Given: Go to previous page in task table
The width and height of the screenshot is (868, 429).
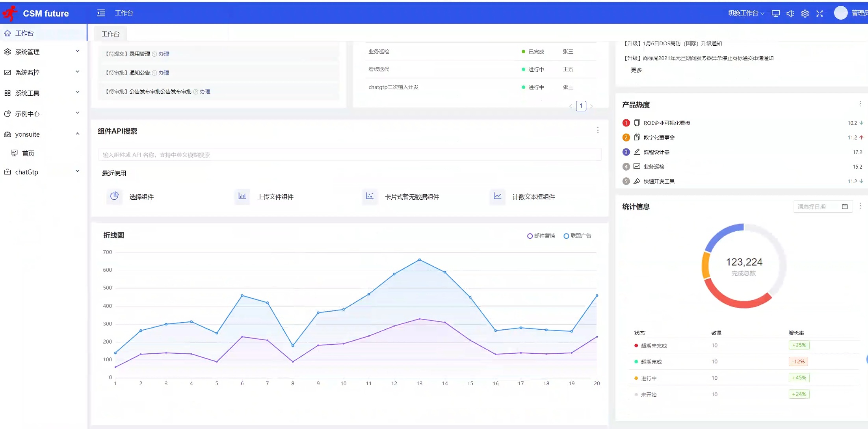Looking at the screenshot, I should coord(571,106).
